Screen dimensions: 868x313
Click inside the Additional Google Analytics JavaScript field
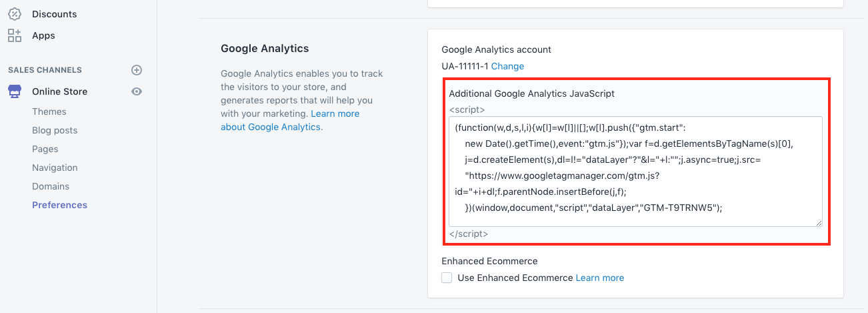click(635, 171)
